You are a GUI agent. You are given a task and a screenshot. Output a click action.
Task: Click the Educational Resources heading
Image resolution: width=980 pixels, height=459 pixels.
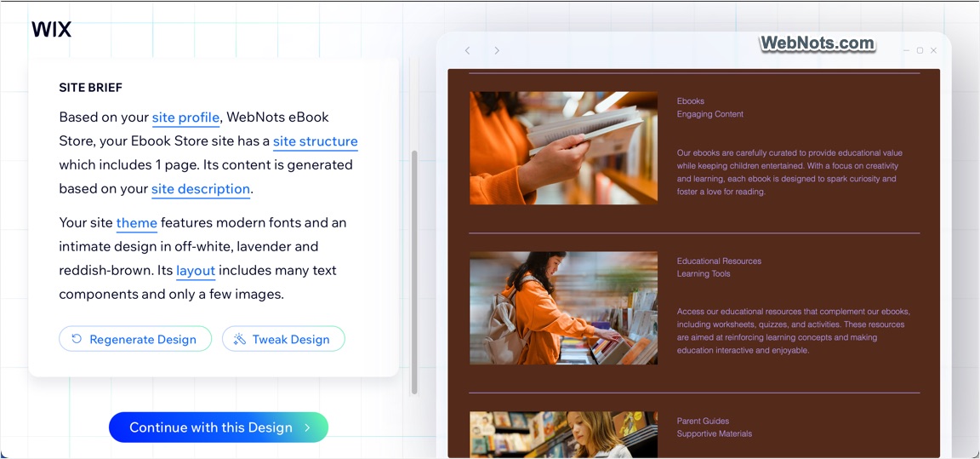(720, 261)
